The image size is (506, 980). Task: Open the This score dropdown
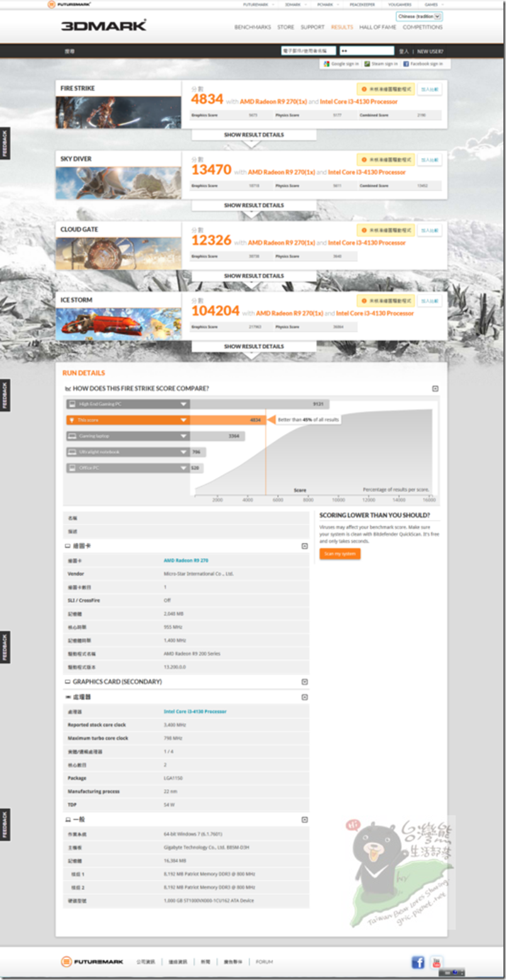click(128, 420)
